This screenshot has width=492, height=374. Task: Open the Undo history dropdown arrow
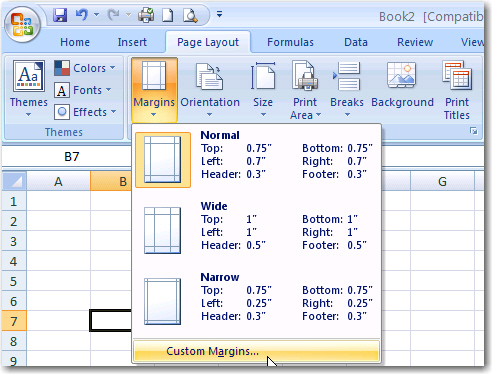click(x=97, y=15)
